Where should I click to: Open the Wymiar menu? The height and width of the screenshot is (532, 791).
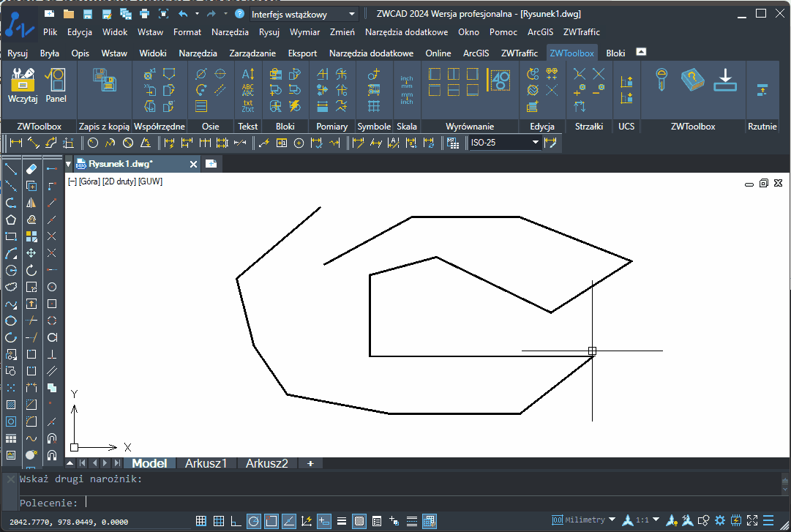[304, 32]
